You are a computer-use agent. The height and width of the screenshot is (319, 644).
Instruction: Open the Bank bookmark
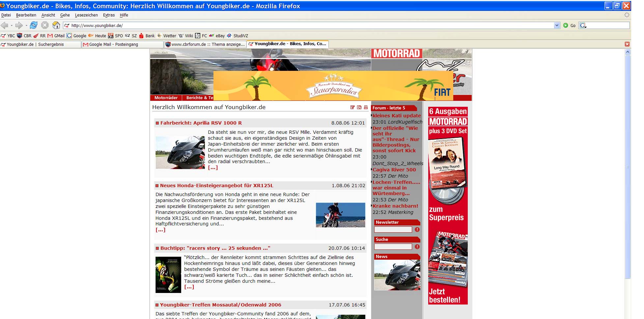pyautogui.click(x=147, y=36)
